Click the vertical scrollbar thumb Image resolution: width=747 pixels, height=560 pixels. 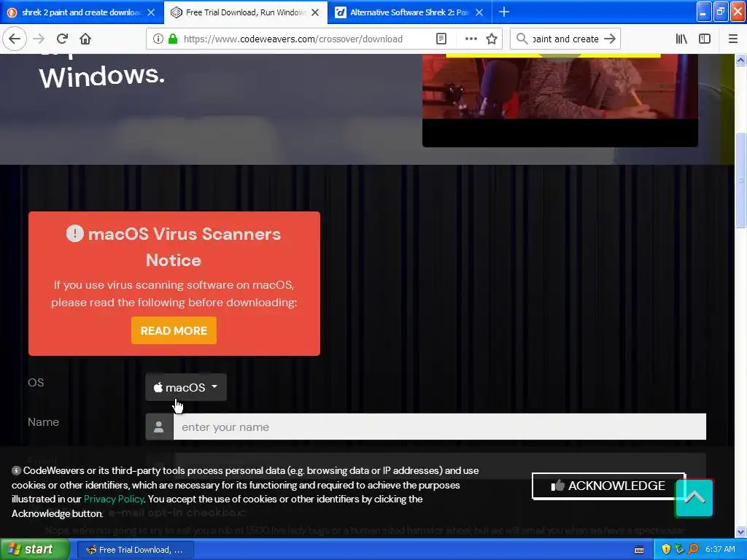[x=740, y=180]
